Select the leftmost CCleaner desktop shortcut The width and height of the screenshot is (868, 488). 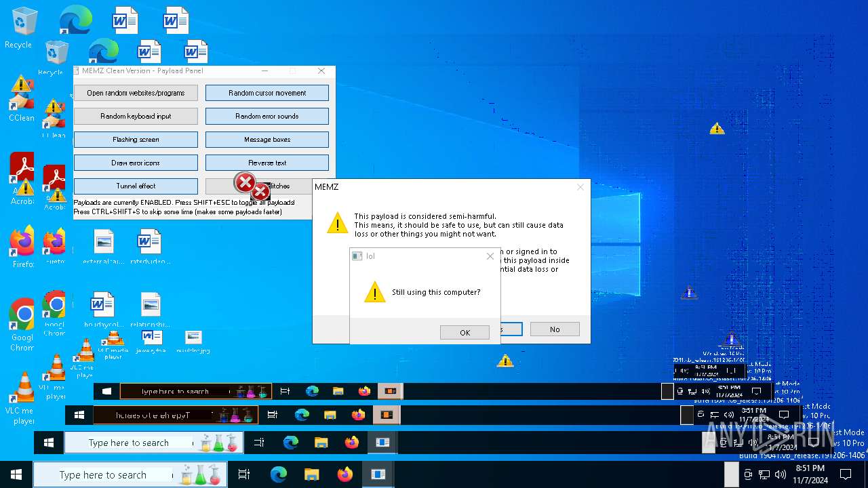tap(21, 98)
